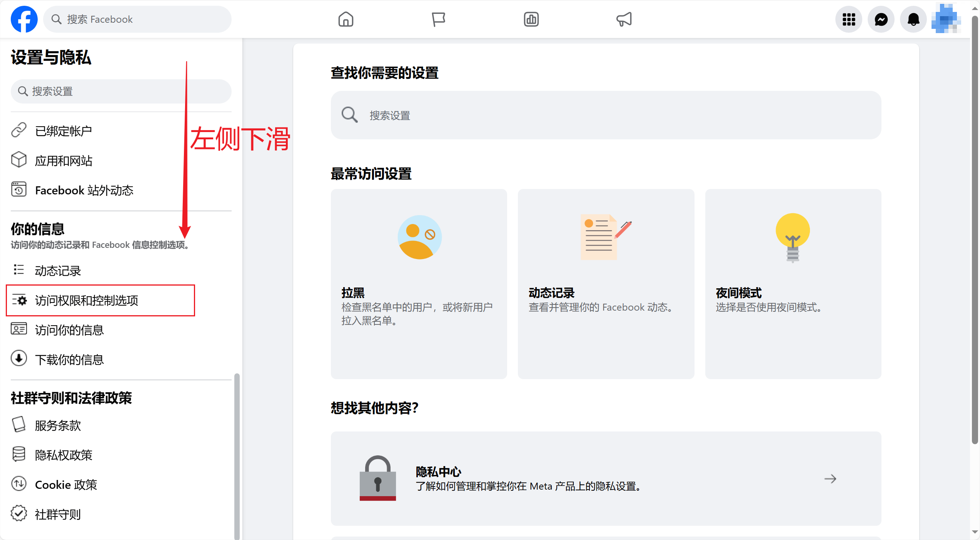Open the account profile avatar

point(945,19)
